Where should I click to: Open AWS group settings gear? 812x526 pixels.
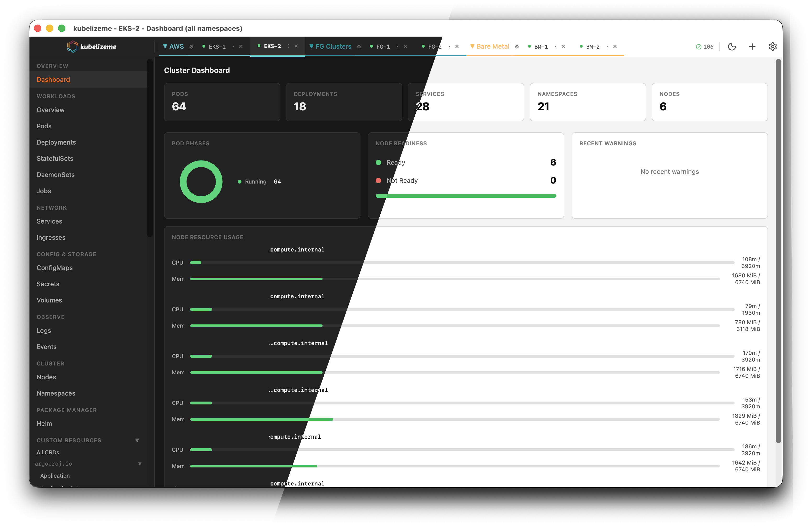(191, 47)
